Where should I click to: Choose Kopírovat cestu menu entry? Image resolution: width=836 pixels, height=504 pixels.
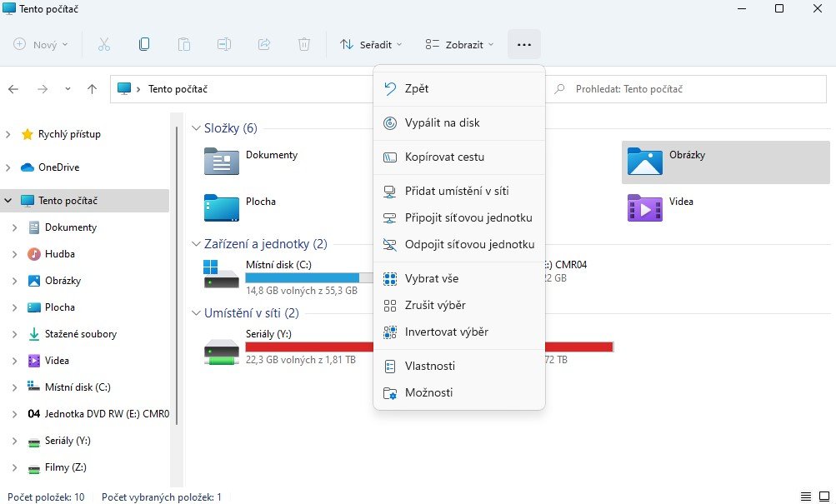(x=459, y=157)
